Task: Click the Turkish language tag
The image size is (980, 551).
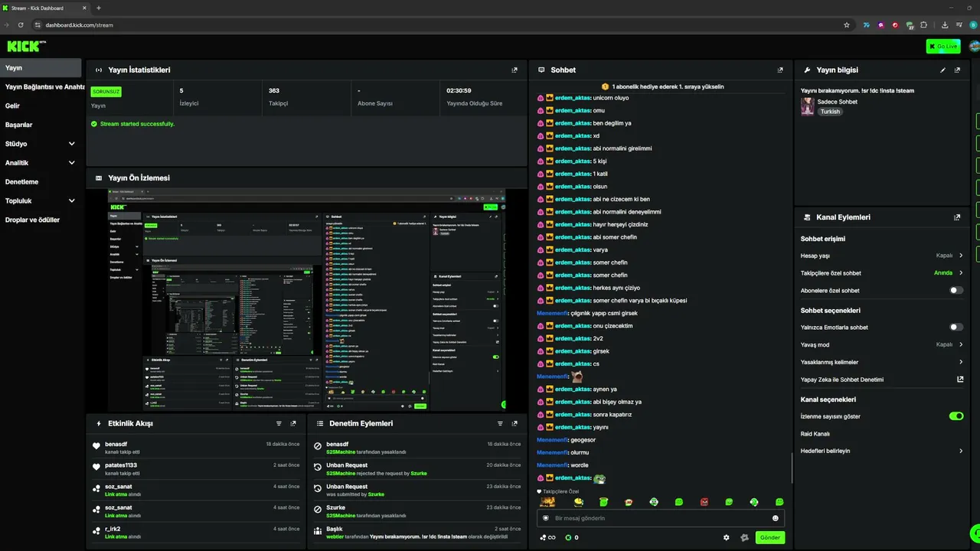Action: coord(830,112)
